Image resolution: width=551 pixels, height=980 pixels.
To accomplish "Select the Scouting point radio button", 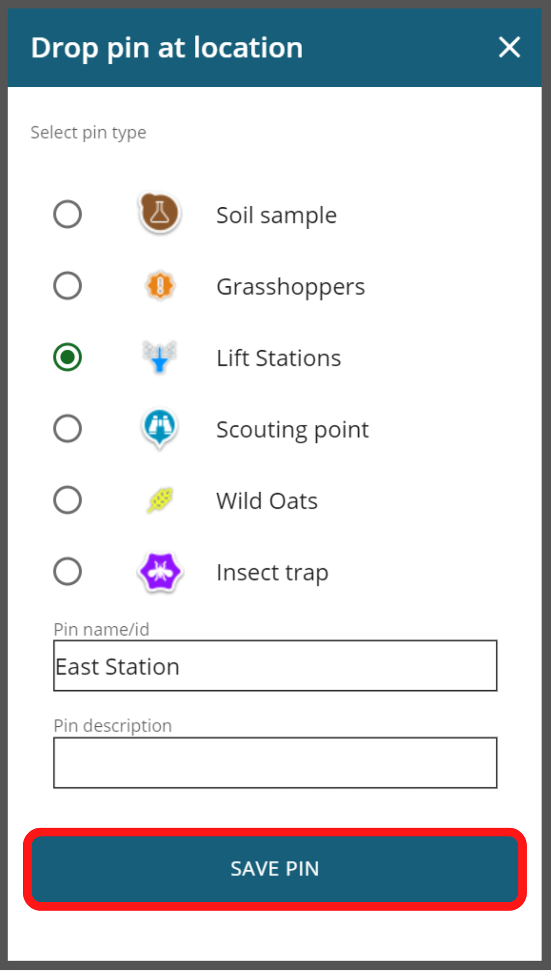I will click(67, 429).
